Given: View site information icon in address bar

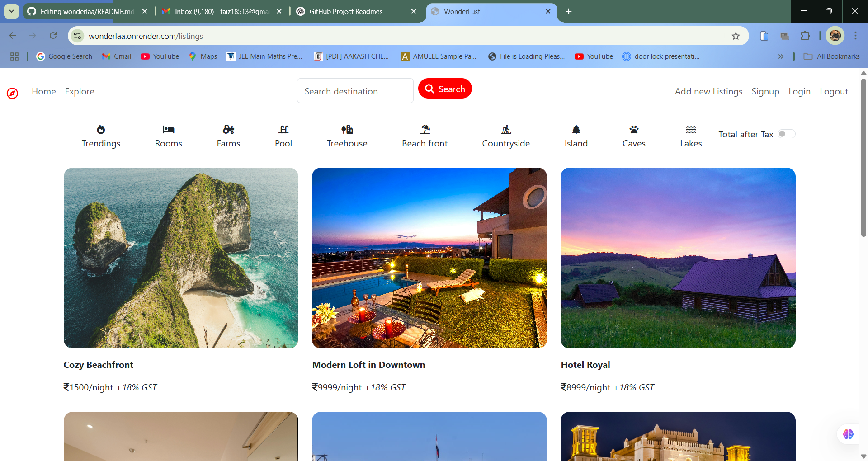Looking at the screenshot, I should (x=77, y=36).
